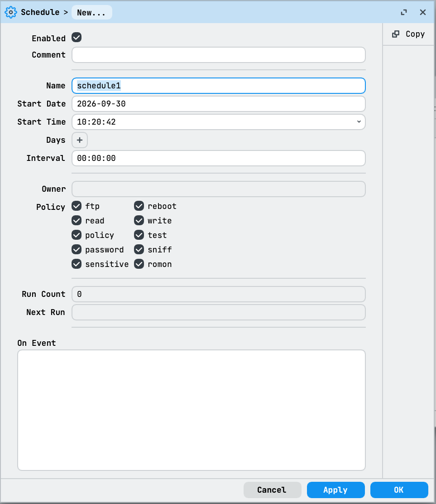Click the Copy icon in the side panel

(396, 34)
